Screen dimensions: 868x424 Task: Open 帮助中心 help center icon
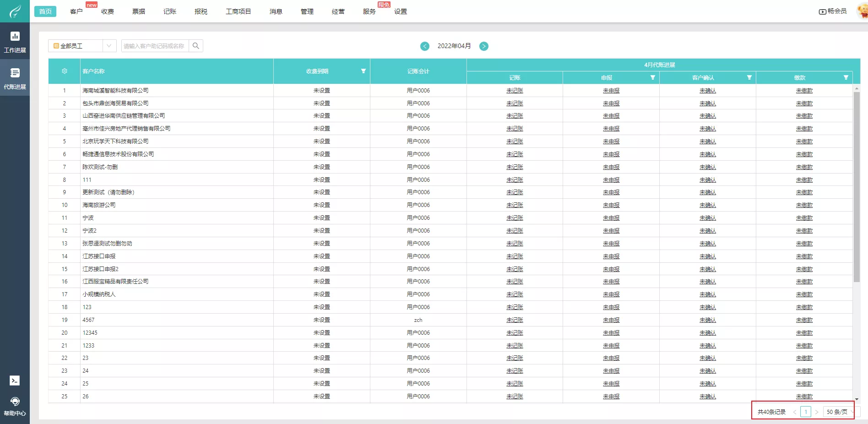pos(15,406)
